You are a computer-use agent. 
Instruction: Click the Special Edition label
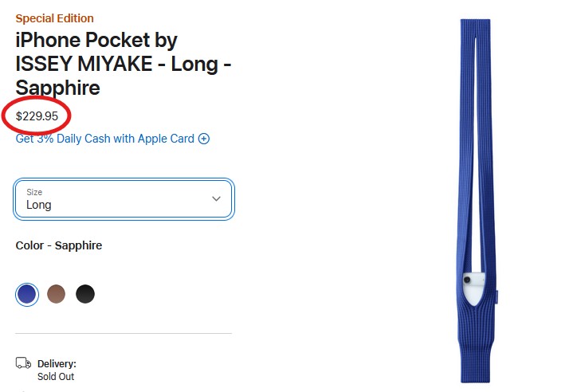[x=54, y=18]
